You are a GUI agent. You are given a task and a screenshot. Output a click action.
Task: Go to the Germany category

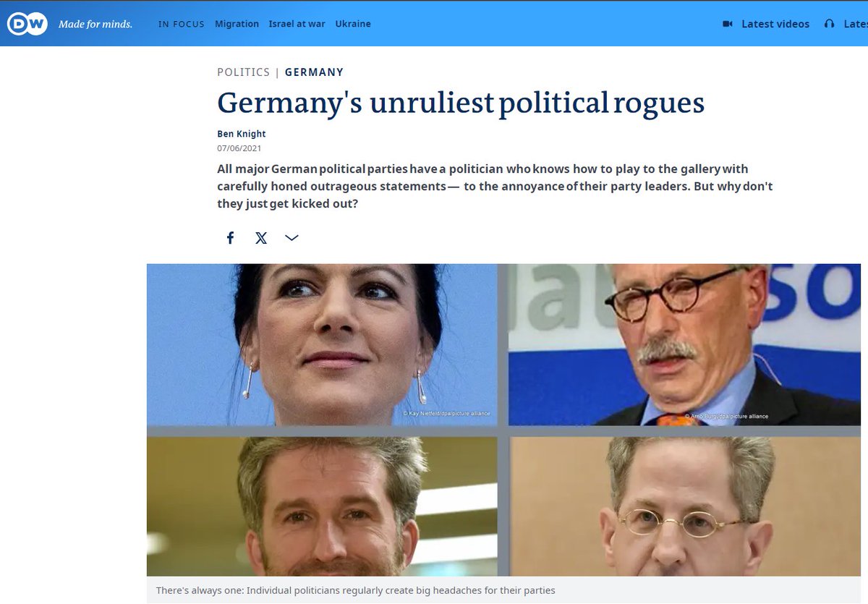pyautogui.click(x=314, y=72)
